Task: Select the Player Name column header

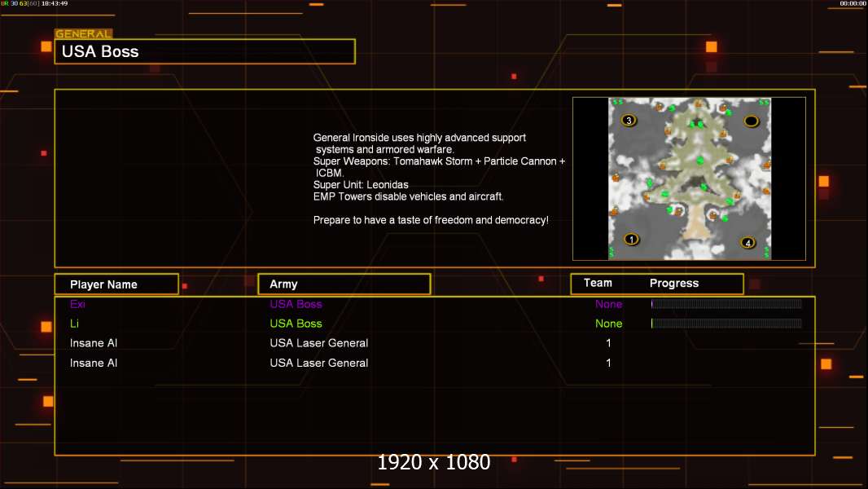Action: click(116, 284)
